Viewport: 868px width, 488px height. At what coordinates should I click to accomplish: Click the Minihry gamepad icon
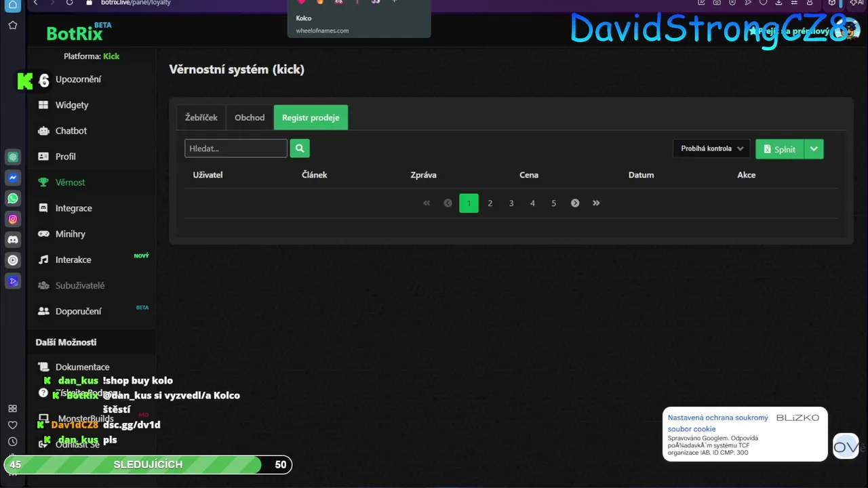(x=43, y=234)
